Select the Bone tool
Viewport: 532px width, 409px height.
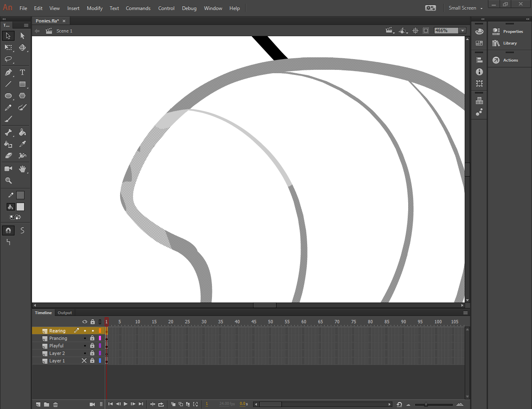(8, 132)
